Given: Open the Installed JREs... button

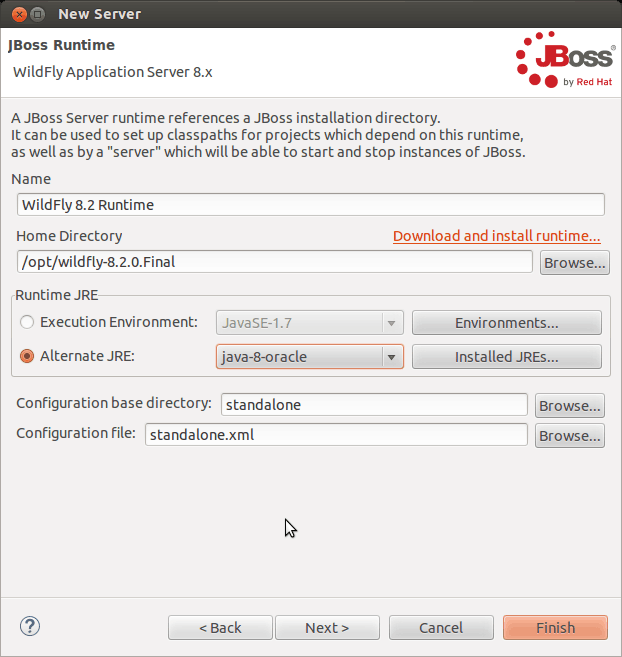Looking at the screenshot, I should (507, 357).
